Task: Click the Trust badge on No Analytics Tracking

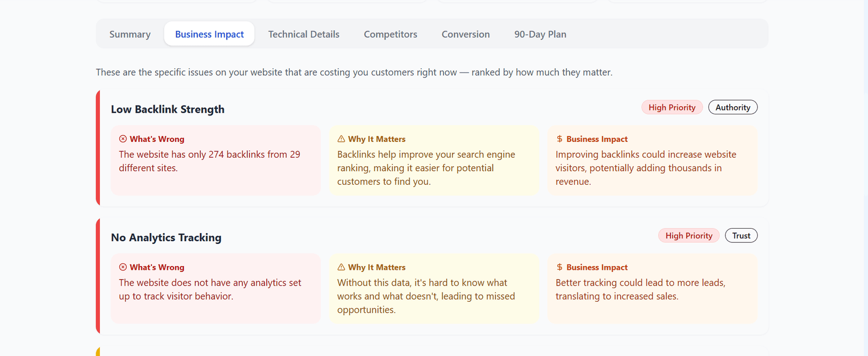Action: [x=741, y=235]
